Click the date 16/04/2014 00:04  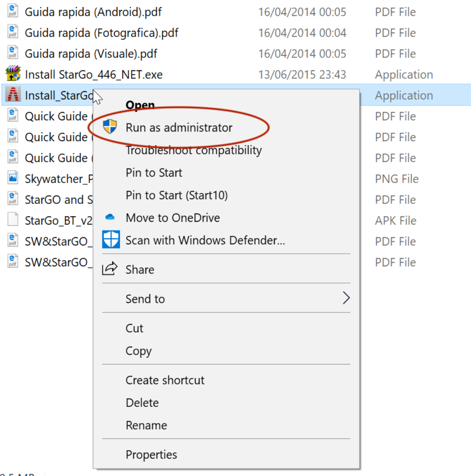coord(302,33)
